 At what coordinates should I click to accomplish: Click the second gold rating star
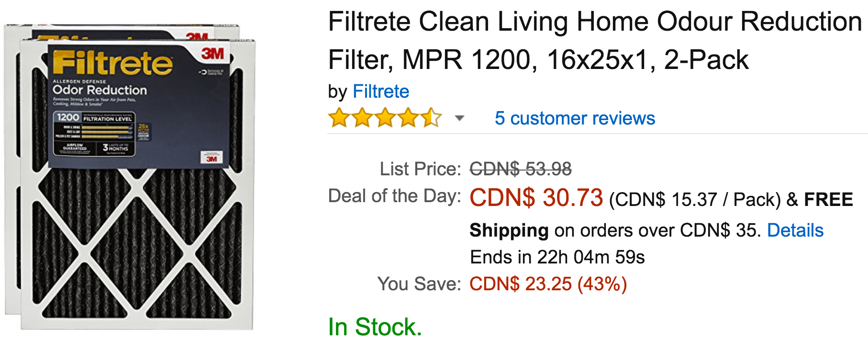click(x=362, y=117)
